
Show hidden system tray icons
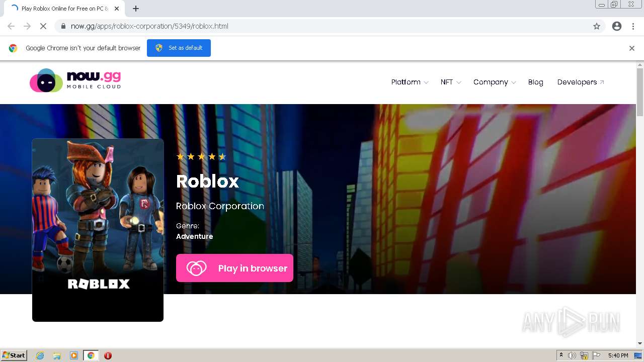[x=561, y=355]
